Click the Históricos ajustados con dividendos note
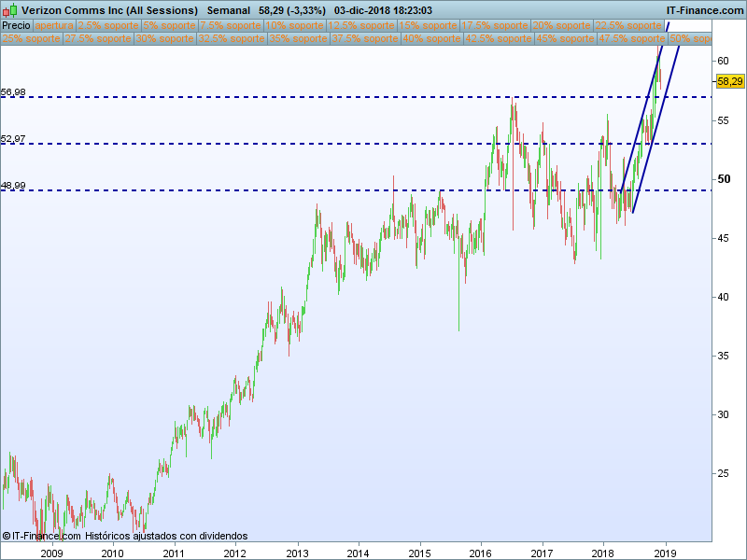The image size is (747, 560). tap(166, 536)
